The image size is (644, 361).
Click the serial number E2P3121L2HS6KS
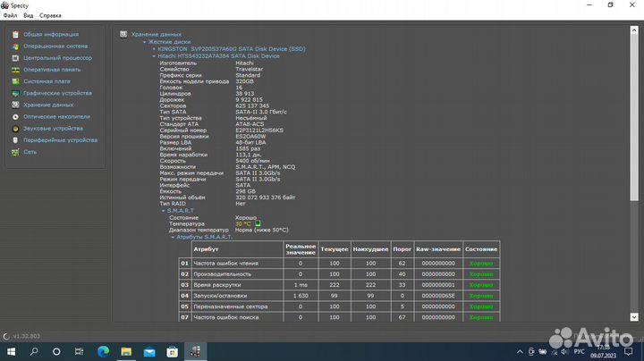tap(259, 130)
